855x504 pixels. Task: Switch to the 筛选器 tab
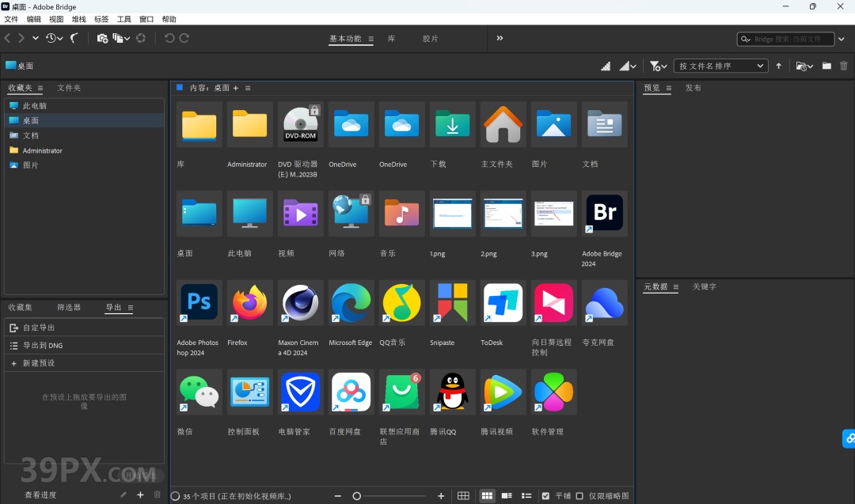(69, 308)
